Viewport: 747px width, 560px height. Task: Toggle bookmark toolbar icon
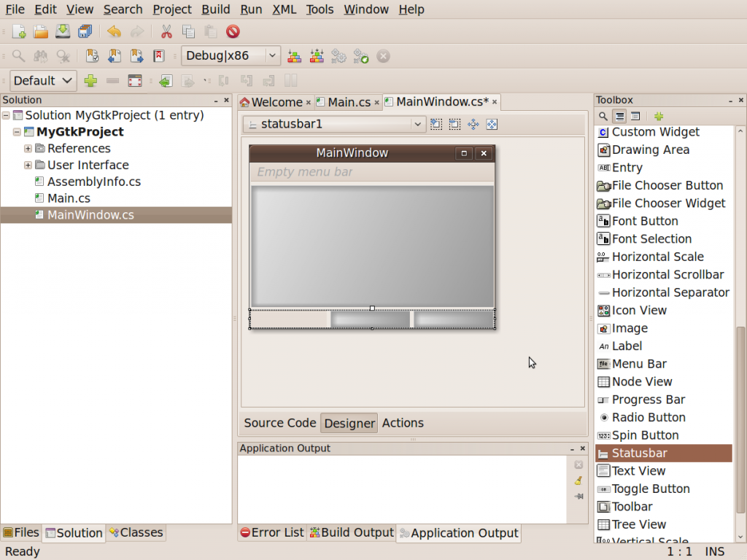click(92, 56)
